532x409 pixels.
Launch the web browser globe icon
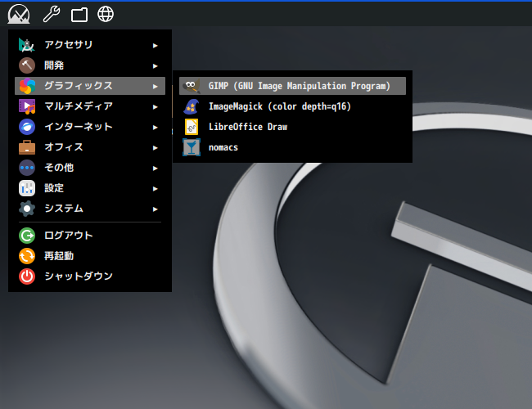[x=106, y=14]
